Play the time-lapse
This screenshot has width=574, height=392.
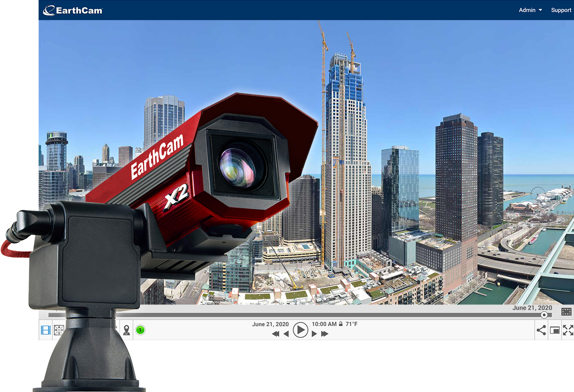[x=300, y=330]
